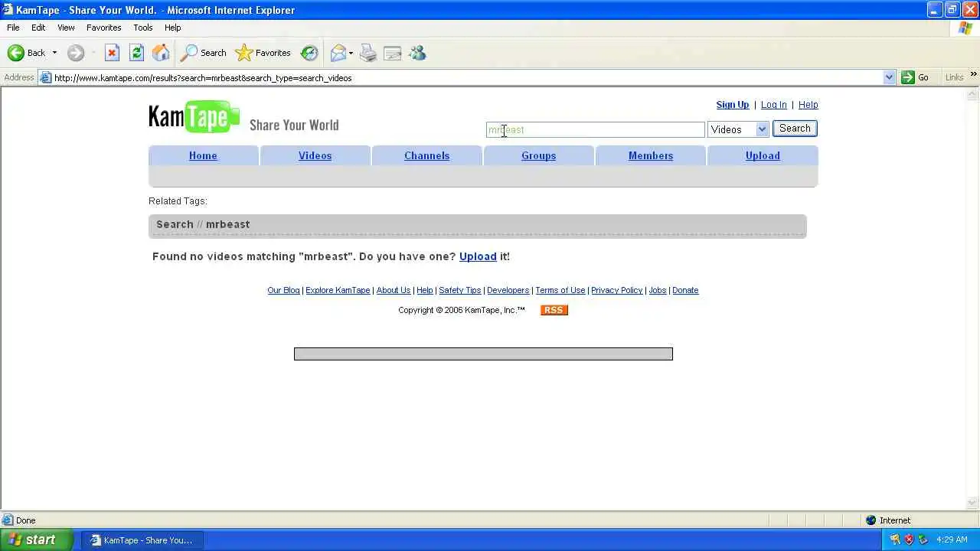Click the Sign Up link
The width and height of the screenshot is (980, 551).
[733, 105]
